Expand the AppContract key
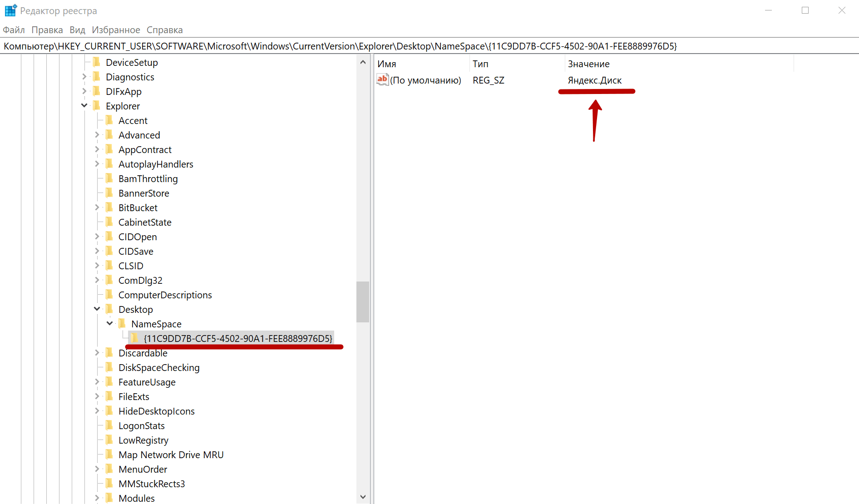Image resolution: width=859 pixels, height=504 pixels. pos(97,149)
